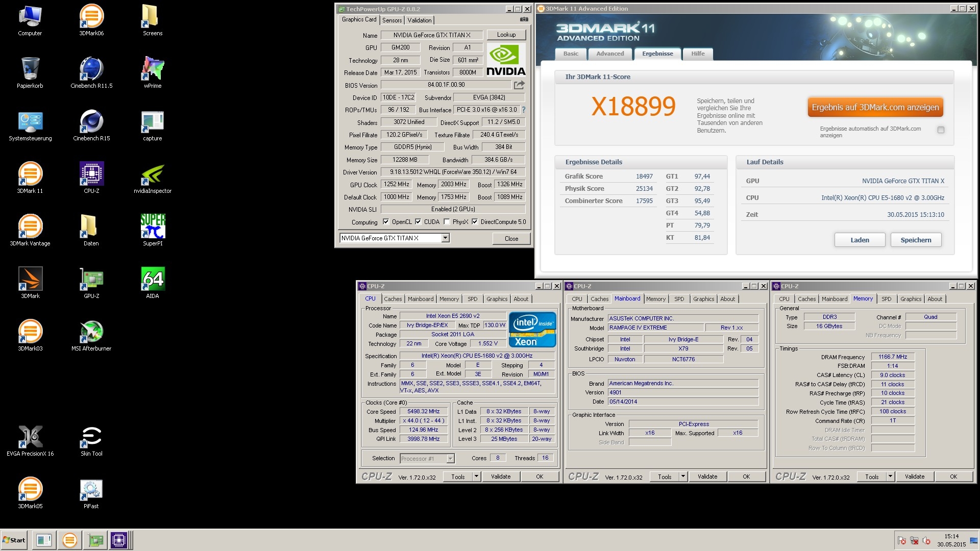Click the Core Speed value 5498.32 MHz
980x551 pixels.
(x=424, y=411)
